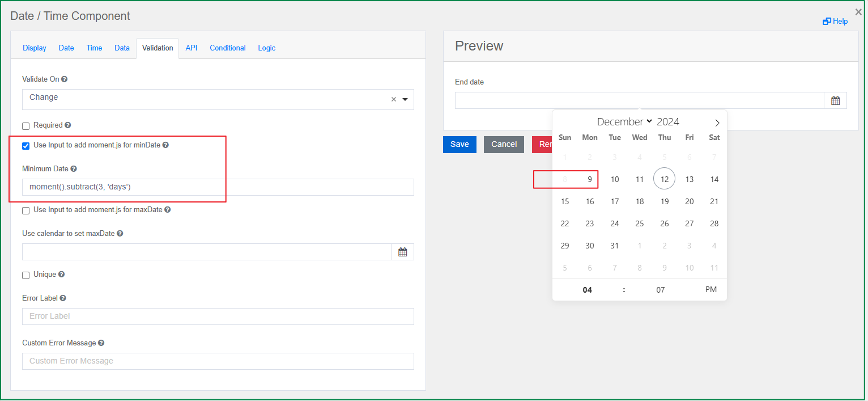Select December 19 in calendar
The width and height of the screenshot is (868, 401).
(x=665, y=201)
